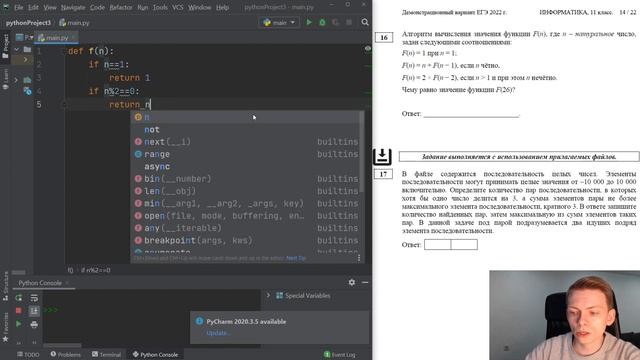Open the Tools menu
640x360 pixels.
point(160,7)
